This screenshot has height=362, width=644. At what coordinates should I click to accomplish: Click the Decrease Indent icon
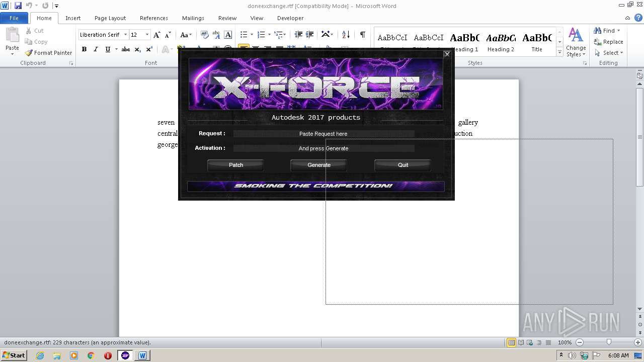pyautogui.click(x=298, y=35)
